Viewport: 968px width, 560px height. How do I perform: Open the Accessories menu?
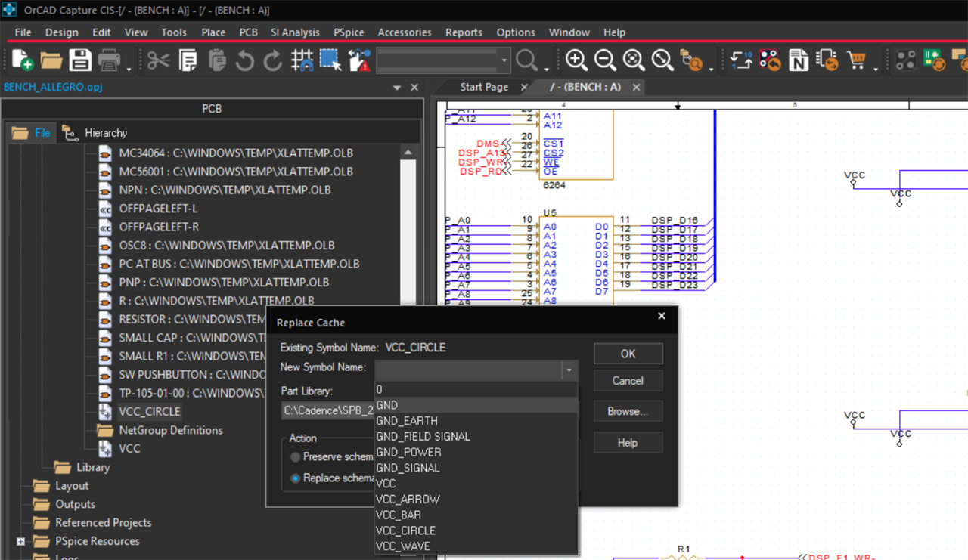tap(405, 32)
